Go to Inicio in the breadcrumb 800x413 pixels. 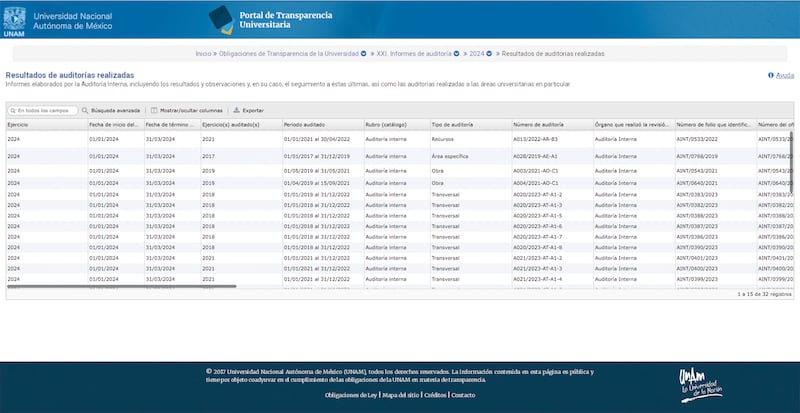click(203, 53)
